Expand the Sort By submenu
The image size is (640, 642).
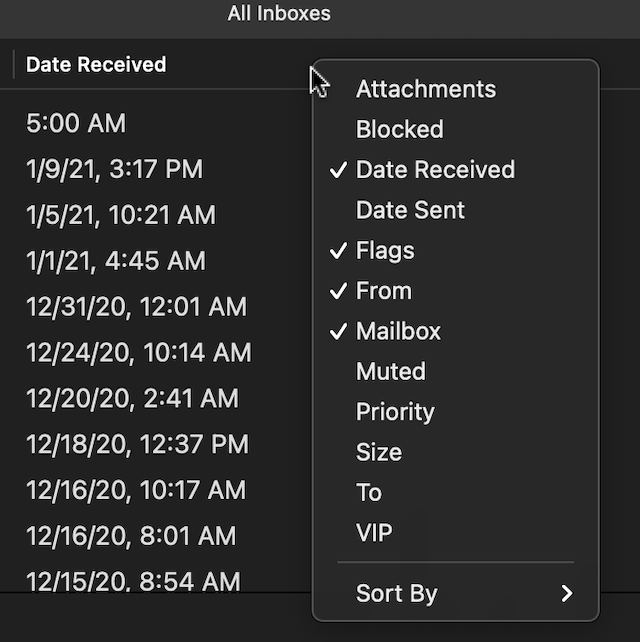tap(396, 593)
